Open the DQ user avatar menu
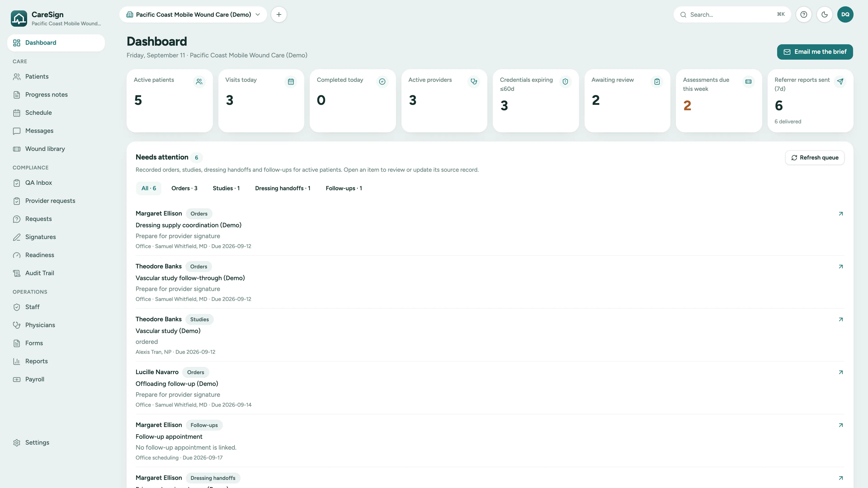Screen dimensions: 868x488 [845, 14]
